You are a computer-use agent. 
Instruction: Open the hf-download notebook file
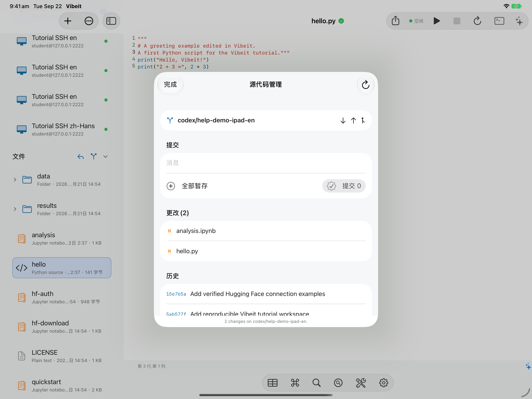click(x=62, y=326)
